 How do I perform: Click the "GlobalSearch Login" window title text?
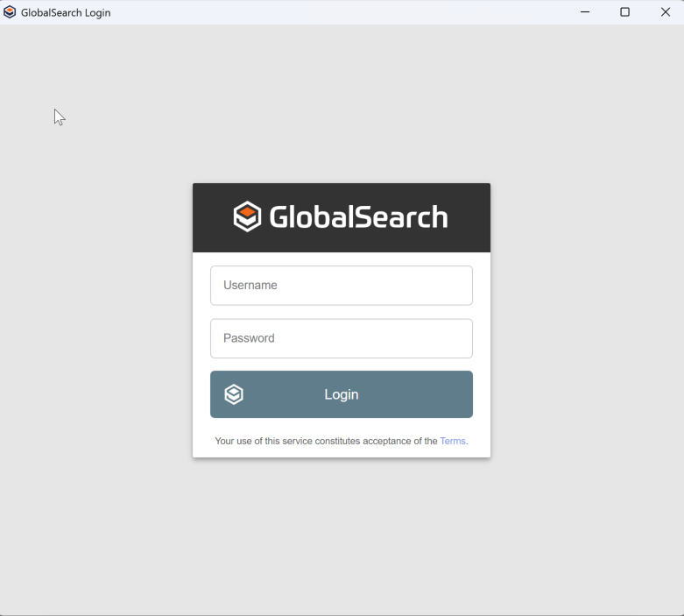[x=66, y=13]
